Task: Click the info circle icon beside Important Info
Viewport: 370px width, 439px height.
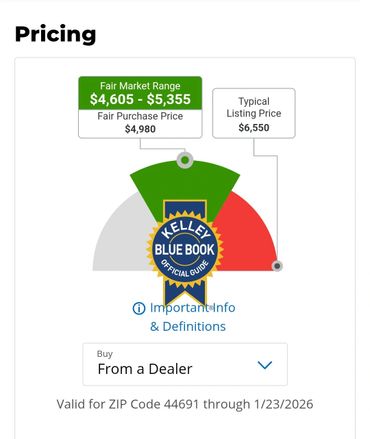Action: coord(139,308)
